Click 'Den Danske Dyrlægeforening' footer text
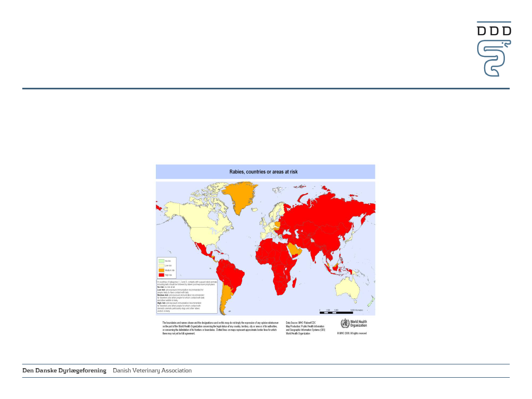 tap(64, 370)
